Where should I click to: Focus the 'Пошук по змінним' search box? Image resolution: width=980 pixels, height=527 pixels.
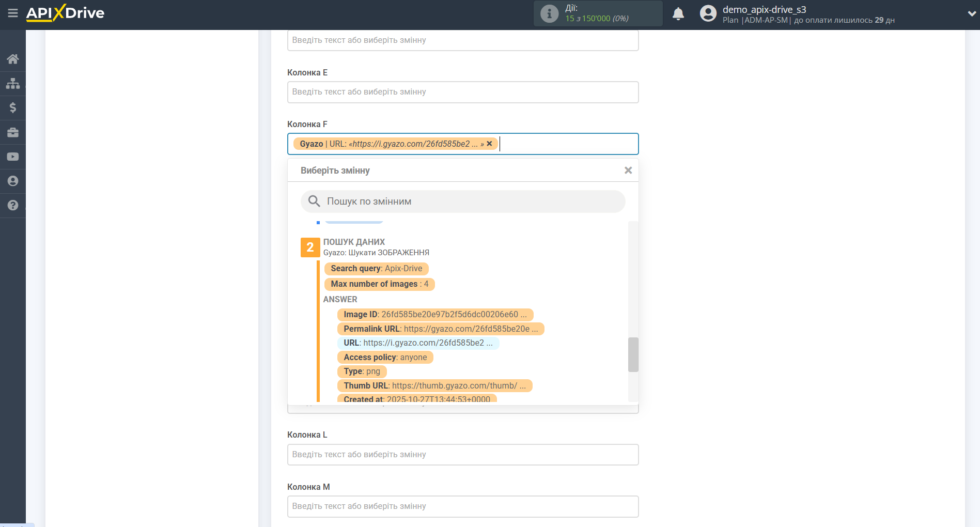(462, 201)
